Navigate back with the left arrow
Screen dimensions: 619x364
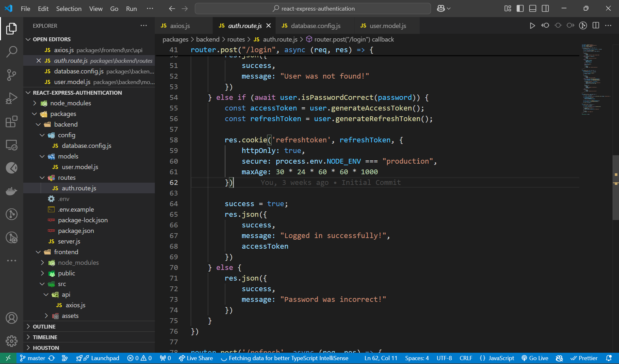(x=172, y=9)
